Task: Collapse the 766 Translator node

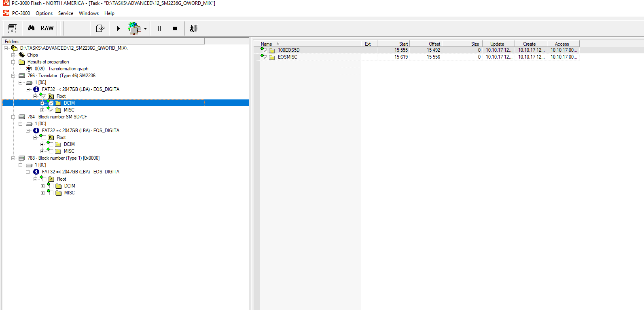Action: (13, 76)
